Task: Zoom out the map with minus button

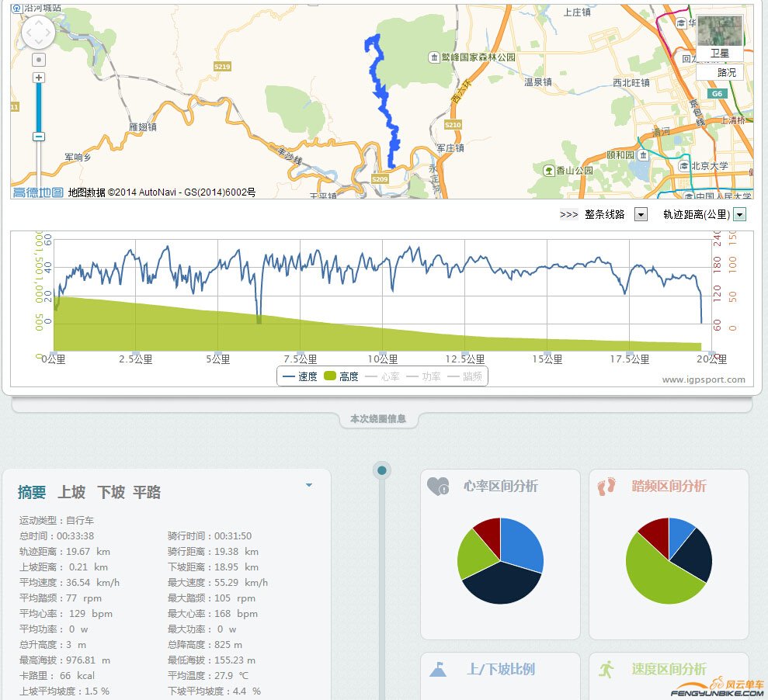Action: coord(38,136)
